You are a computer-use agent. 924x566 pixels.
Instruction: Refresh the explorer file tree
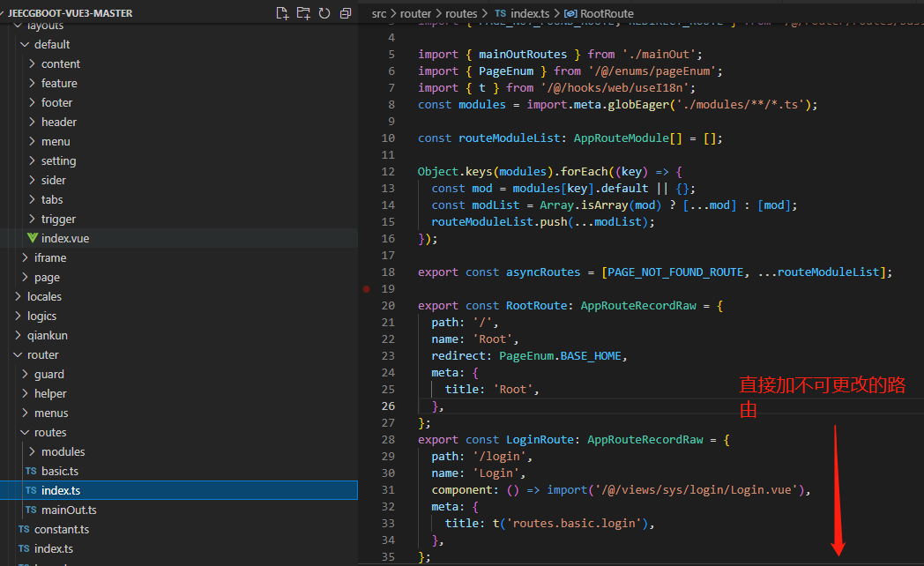pos(324,13)
